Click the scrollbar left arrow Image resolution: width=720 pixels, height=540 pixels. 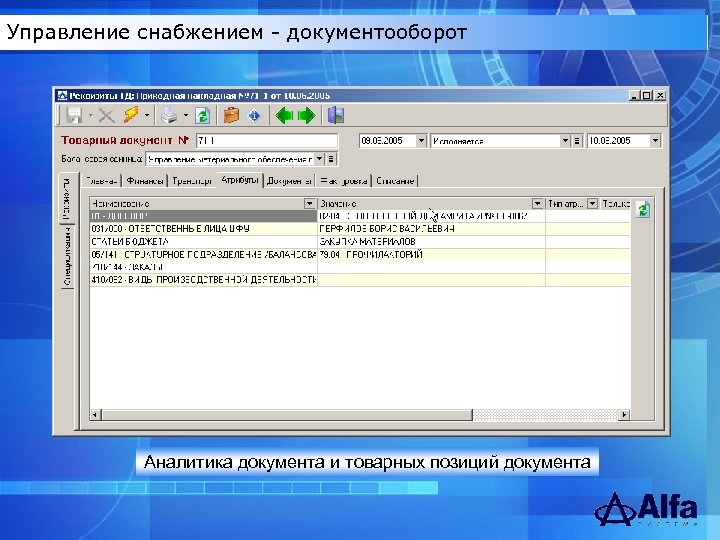95,415
